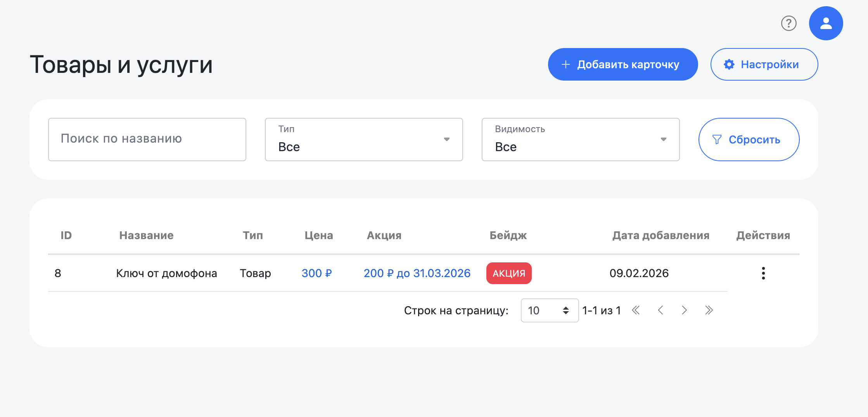Click the Дата добавления column header
Viewport: 868px width, 417px height.
661,235
